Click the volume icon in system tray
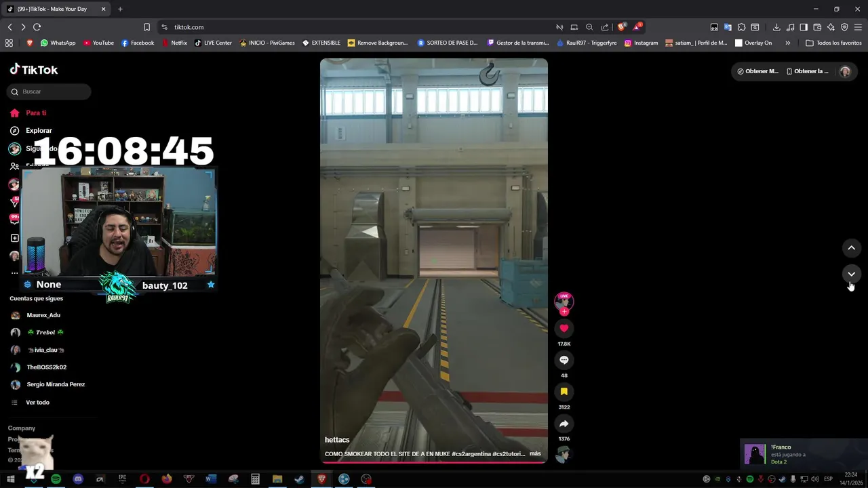Image resolution: width=868 pixels, height=488 pixels. (815, 479)
